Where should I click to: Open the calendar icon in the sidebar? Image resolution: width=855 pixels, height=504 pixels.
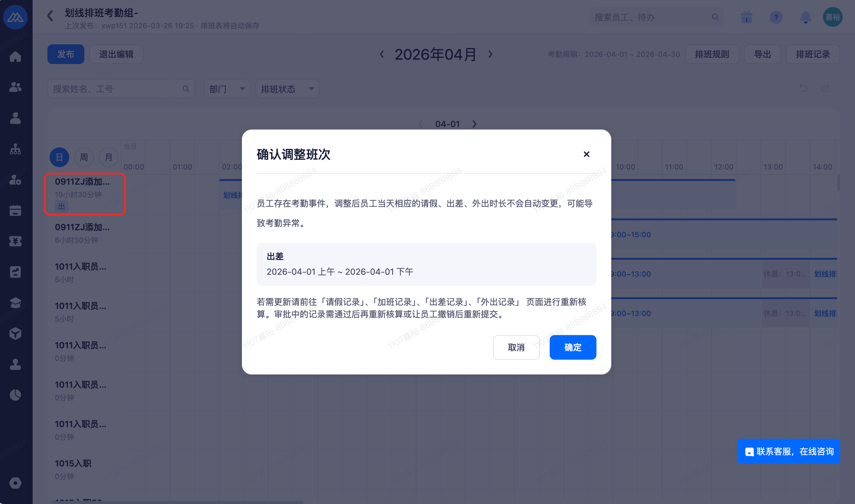[x=15, y=210]
